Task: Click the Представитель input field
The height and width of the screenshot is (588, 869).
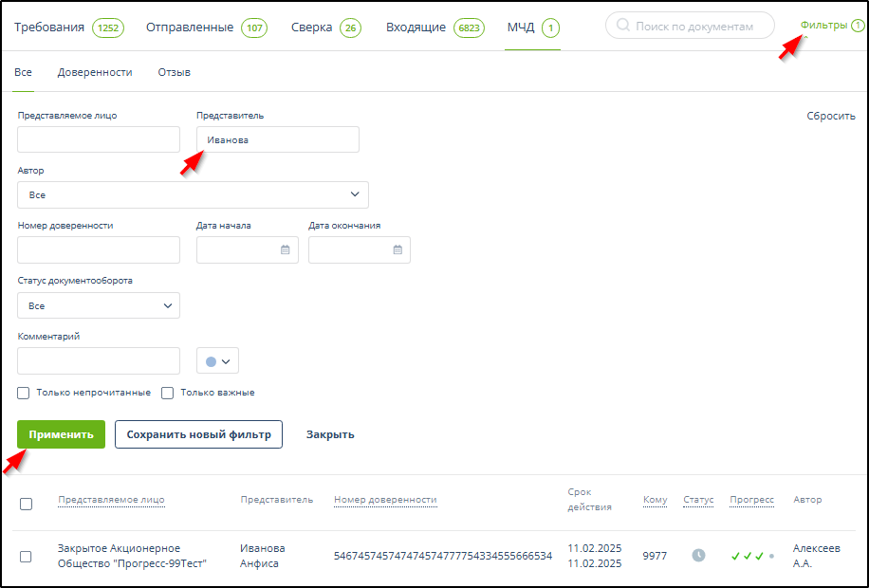Action: (277, 140)
